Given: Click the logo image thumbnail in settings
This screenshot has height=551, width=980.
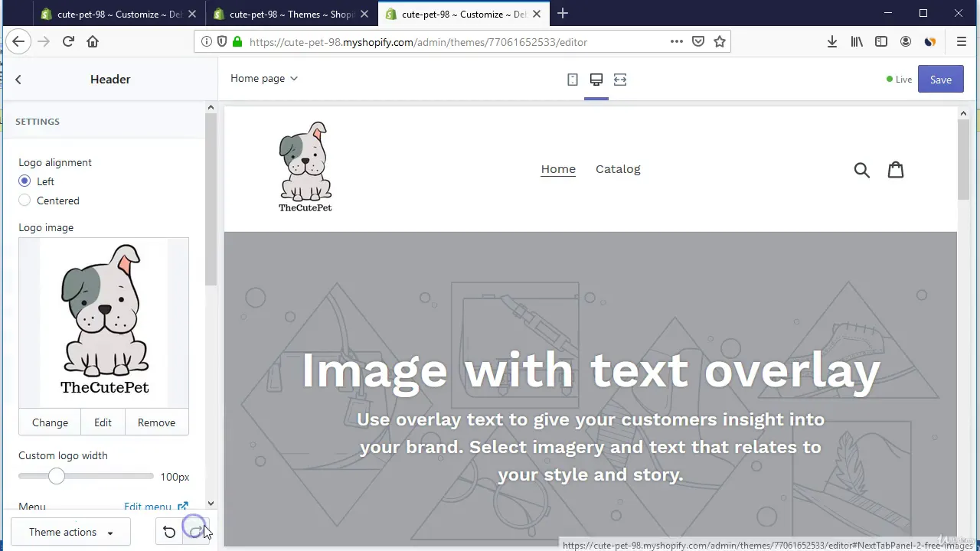Looking at the screenshot, I should point(104,322).
